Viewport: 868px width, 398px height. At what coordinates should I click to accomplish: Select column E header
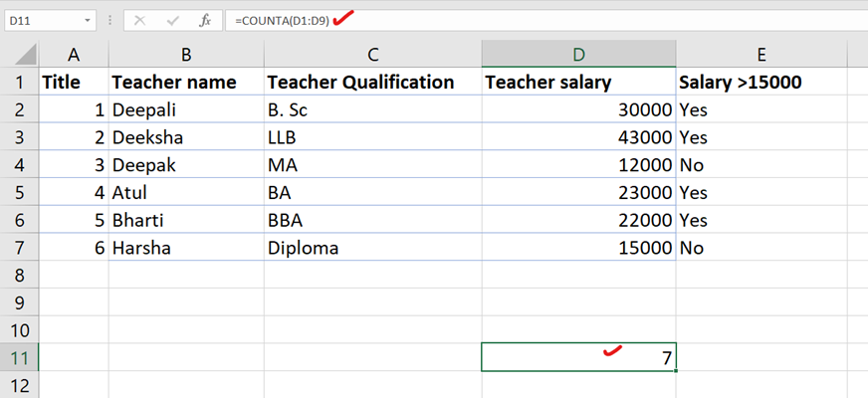pos(760,54)
